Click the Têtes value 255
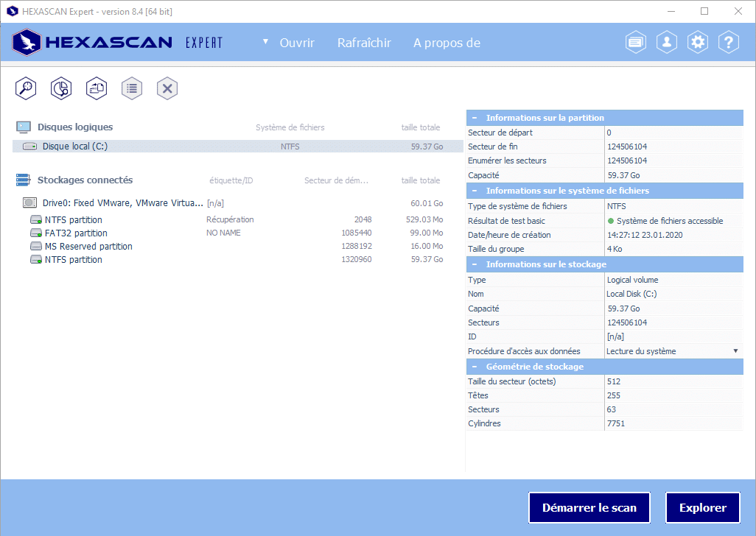Viewport: 756px width, 536px height. [613, 395]
